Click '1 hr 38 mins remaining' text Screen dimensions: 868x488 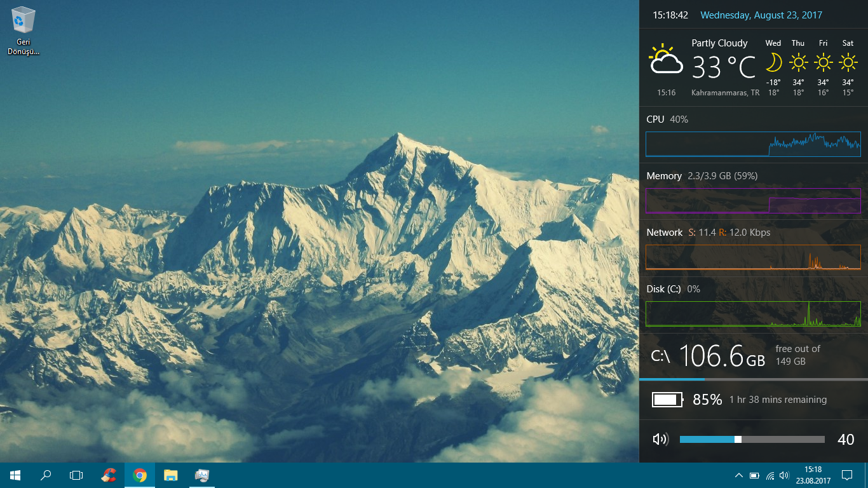tap(778, 400)
